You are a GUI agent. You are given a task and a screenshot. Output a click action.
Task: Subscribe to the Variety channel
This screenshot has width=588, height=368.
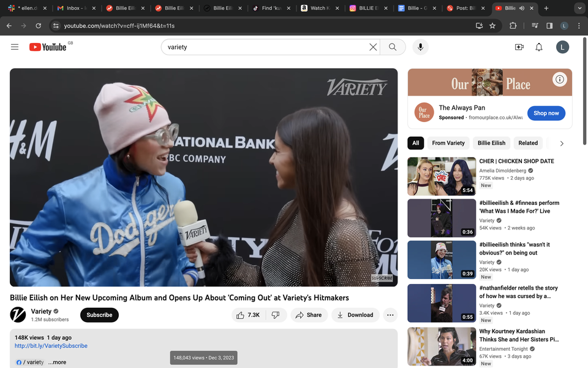coord(99,315)
